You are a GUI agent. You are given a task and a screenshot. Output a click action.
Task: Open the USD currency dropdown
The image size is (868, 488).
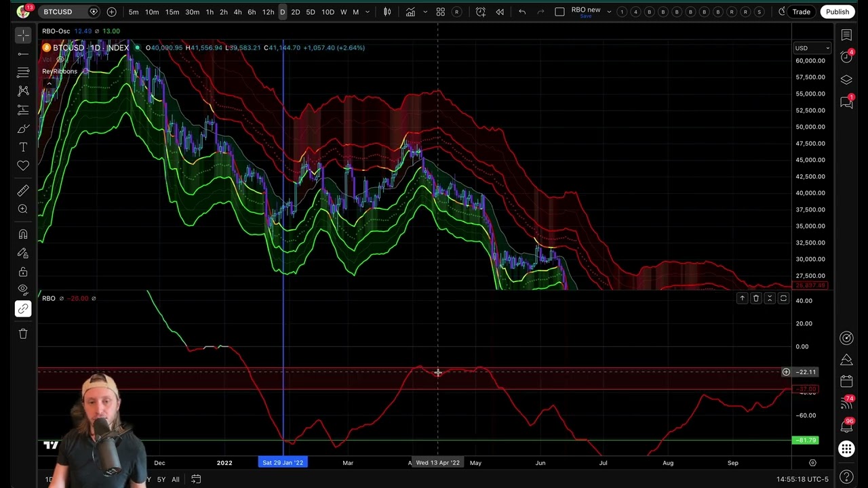[x=812, y=48]
